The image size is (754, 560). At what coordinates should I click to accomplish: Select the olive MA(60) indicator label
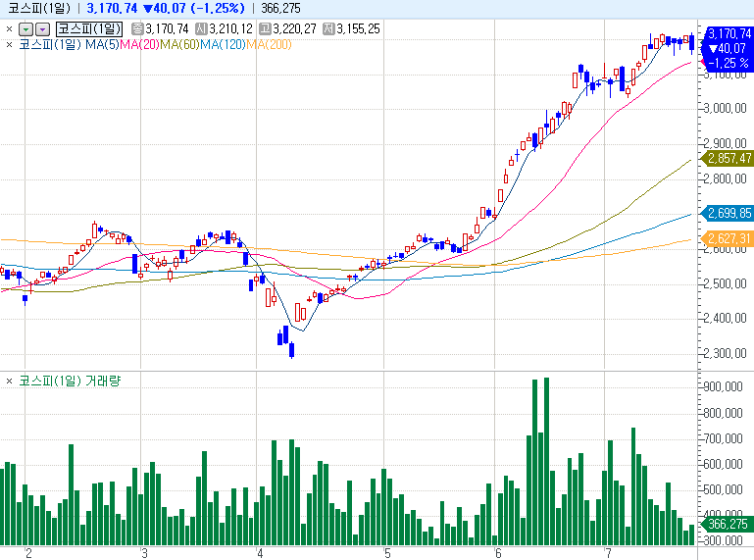point(179,44)
